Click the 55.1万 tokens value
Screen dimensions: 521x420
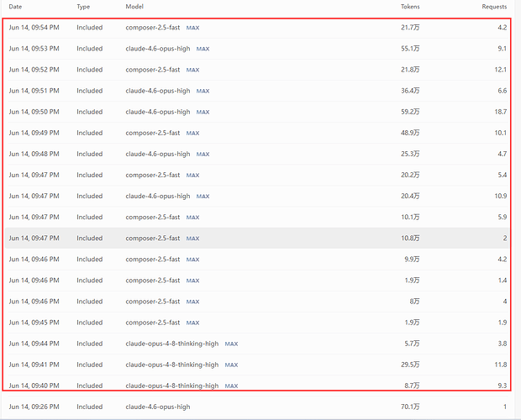click(410, 49)
